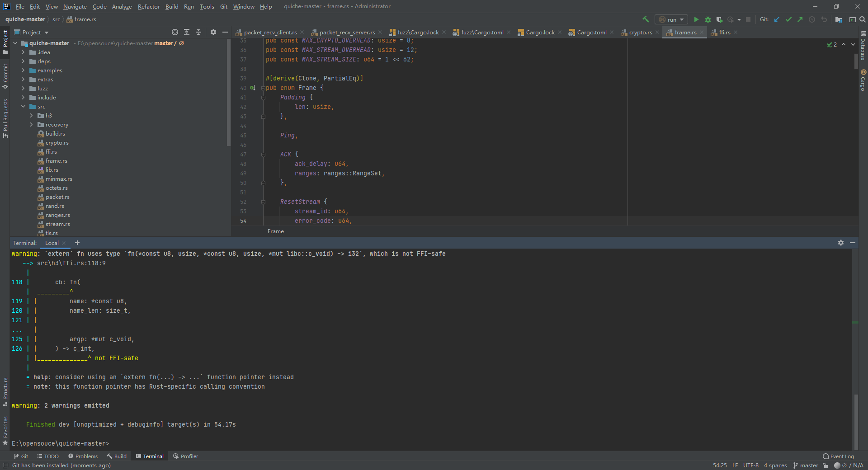The height and width of the screenshot is (470, 868).
Task: Close the frame.rs editor tab
Action: click(702, 32)
